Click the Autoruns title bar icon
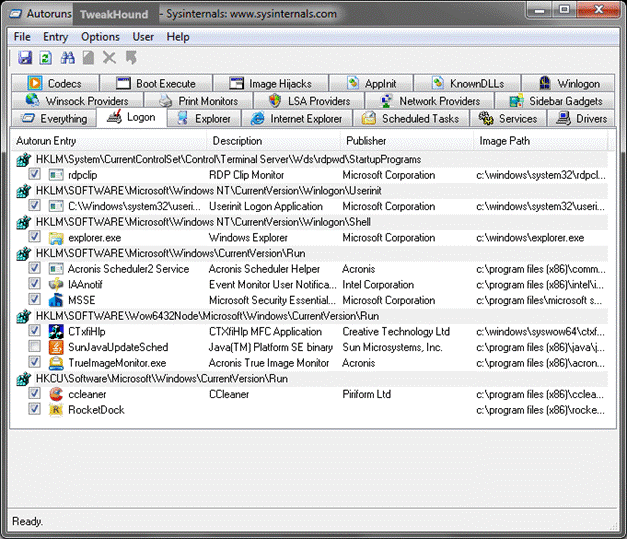The height and width of the screenshot is (539, 627). click(16, 14)
